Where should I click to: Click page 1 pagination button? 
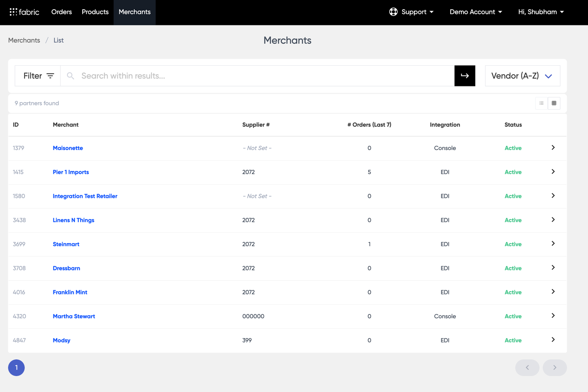click(17, 367)
